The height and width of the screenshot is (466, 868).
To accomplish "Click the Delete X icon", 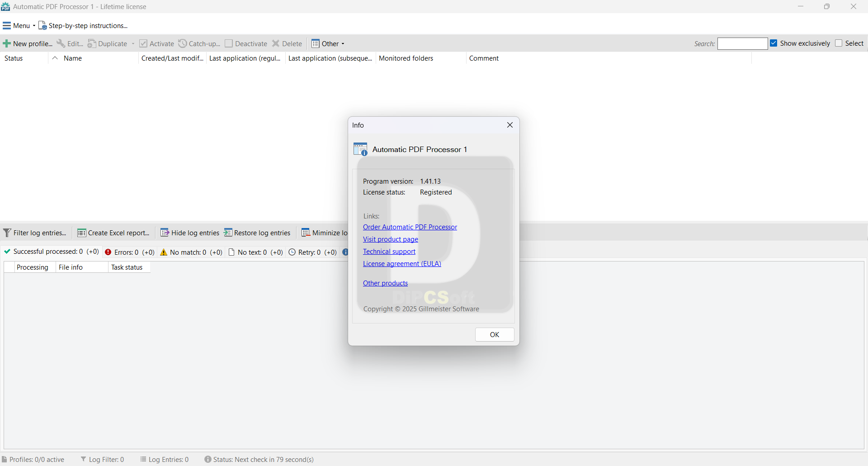I will (276, 43).
